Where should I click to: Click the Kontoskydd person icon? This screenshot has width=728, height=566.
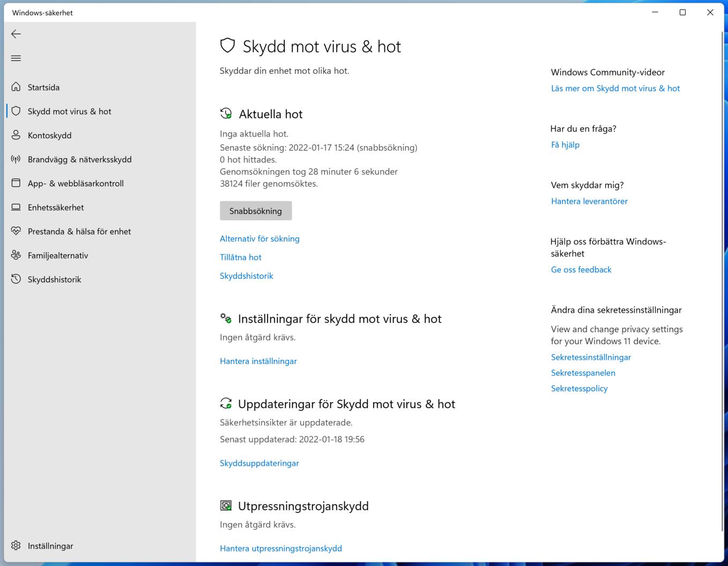16,135
